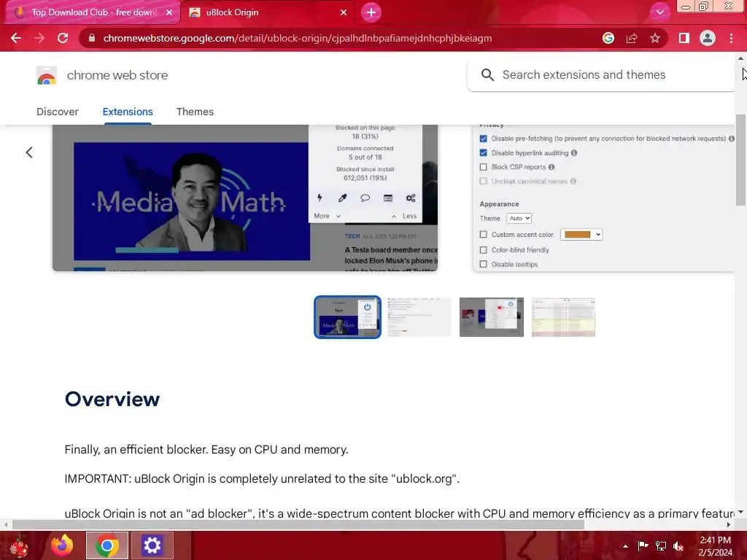Click the muted volume tray icon
The height and width of the screenshot is (560, 747).
(x=678, y=546)
